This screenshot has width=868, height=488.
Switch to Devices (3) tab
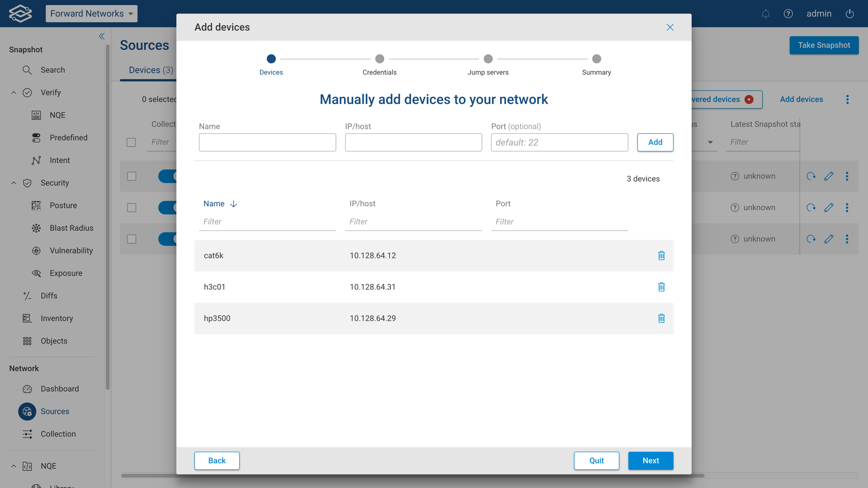151,70
